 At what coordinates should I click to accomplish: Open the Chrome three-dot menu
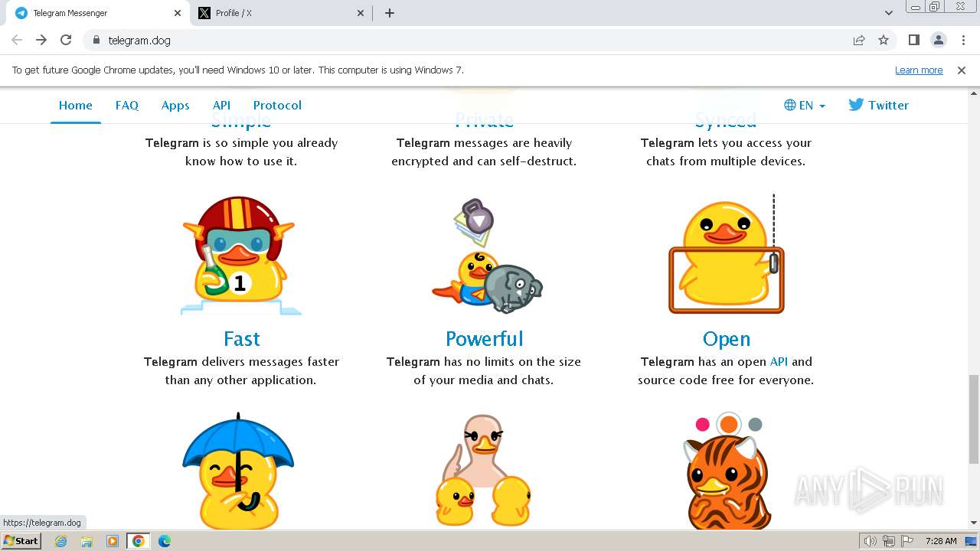(963, 40)
